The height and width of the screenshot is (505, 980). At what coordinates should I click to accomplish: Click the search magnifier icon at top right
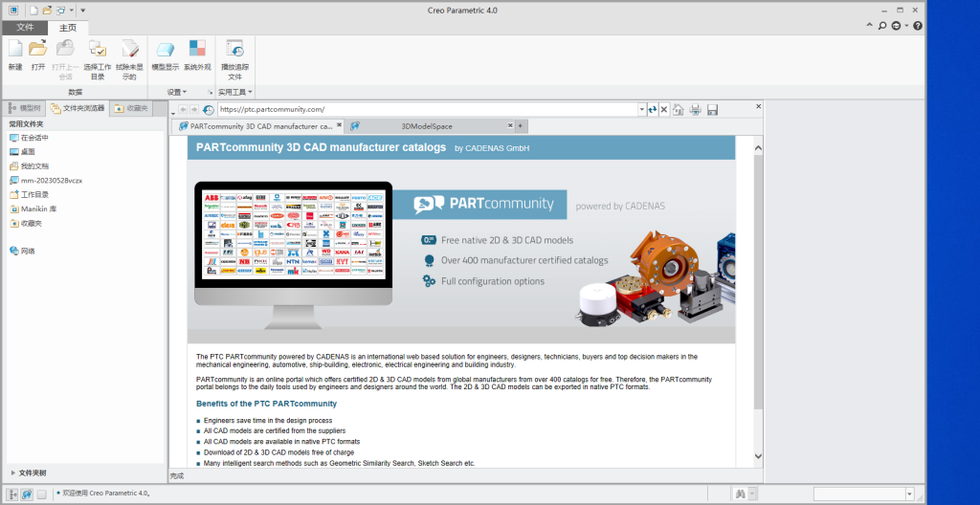click(x=882, y=26)
